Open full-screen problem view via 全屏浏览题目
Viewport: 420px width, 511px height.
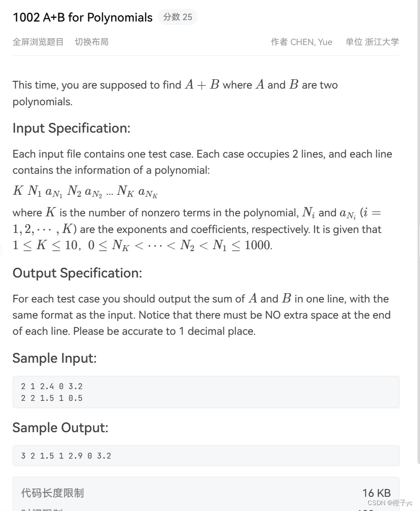click(38, 42)
